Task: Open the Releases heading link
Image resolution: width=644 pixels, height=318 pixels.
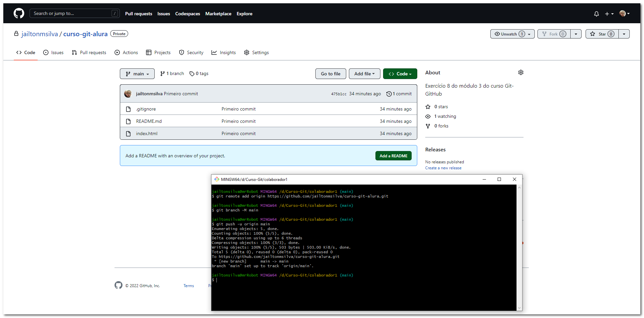Action: tap(435, 150)
